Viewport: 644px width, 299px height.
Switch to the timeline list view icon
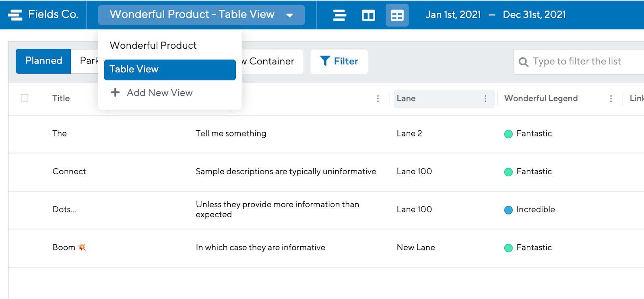click(339, 15)
